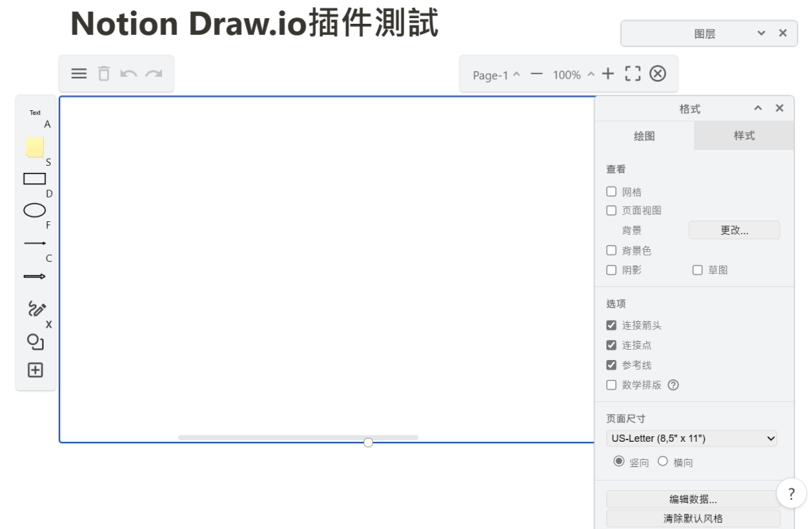812x529 pixels.
Task: Click the 编辑数据... button
Action: [x=691, y=499]
